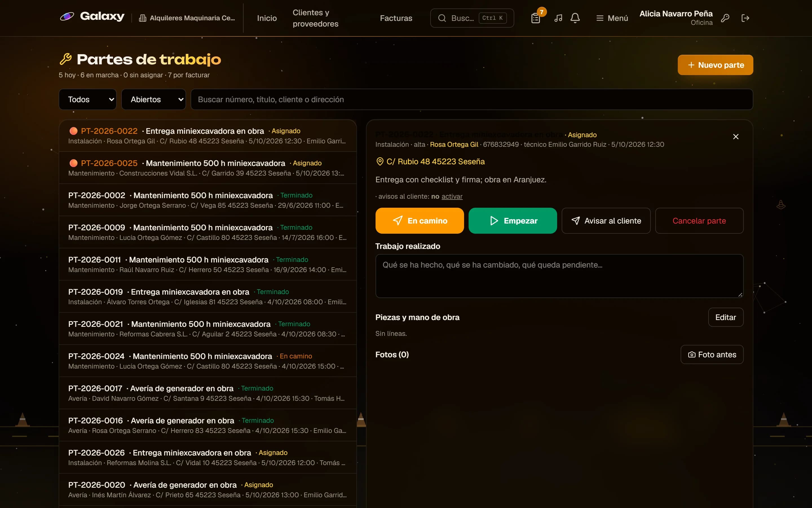Expand the Abiertos status dropdown

(x=154, y=99)
